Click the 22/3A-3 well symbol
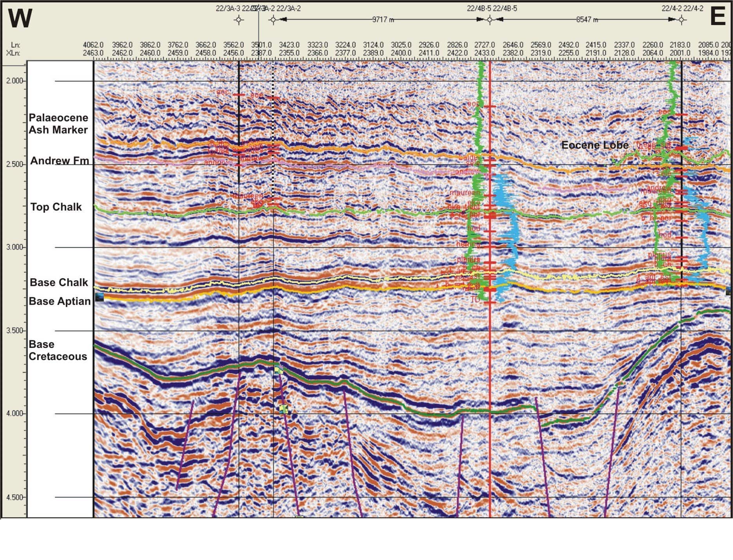733x560 pixels. pos(239,20)
